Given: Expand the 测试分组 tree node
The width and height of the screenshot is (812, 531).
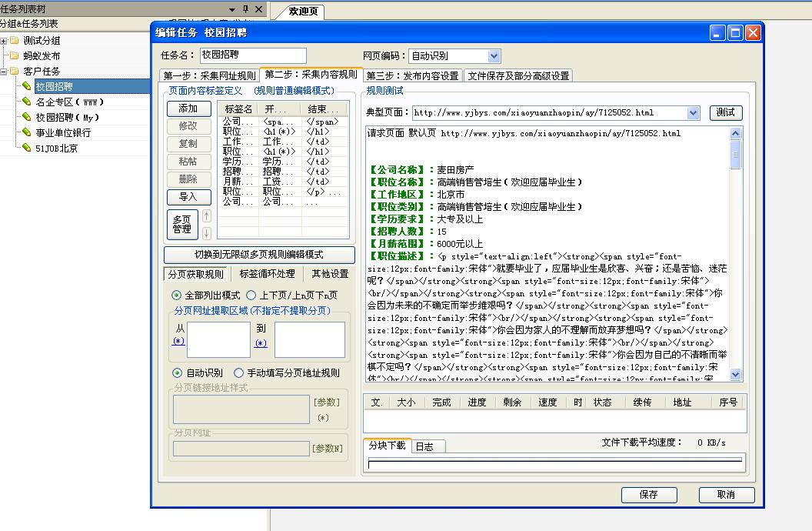Looking at the screenshot, I should click(3, 41).
